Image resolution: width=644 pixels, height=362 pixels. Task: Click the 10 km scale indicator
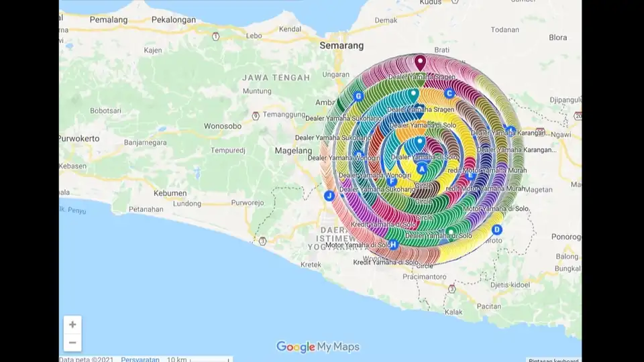point(198,359)
